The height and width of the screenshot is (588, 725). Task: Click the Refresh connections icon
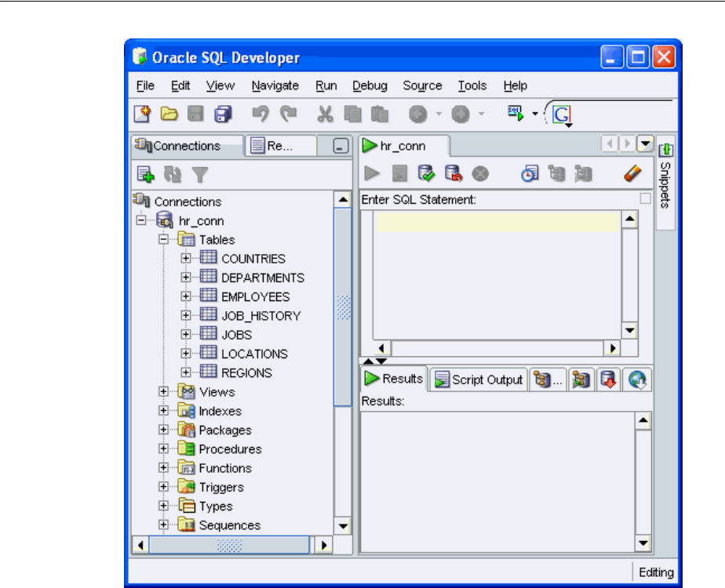[173, 175]
